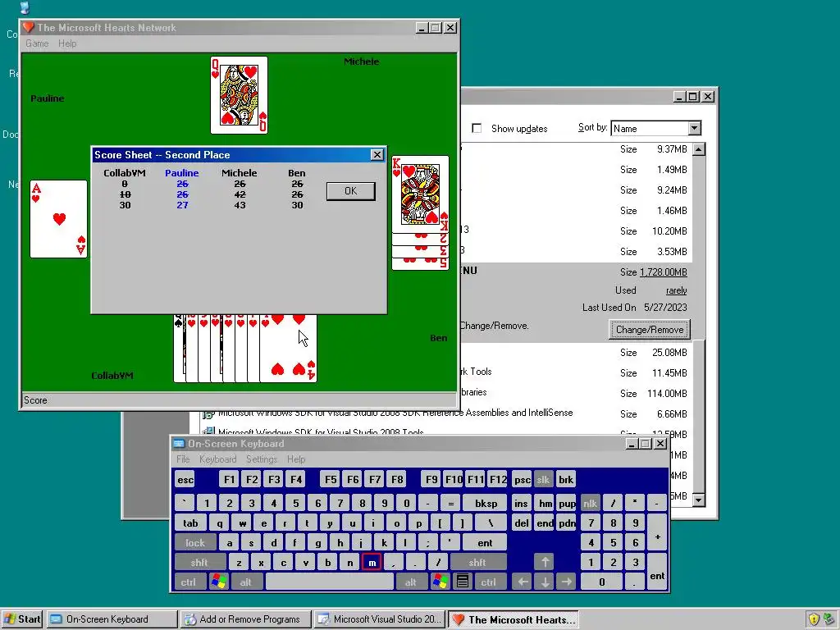Click the space bar key
840x630 pixels.
coord(330,582)
